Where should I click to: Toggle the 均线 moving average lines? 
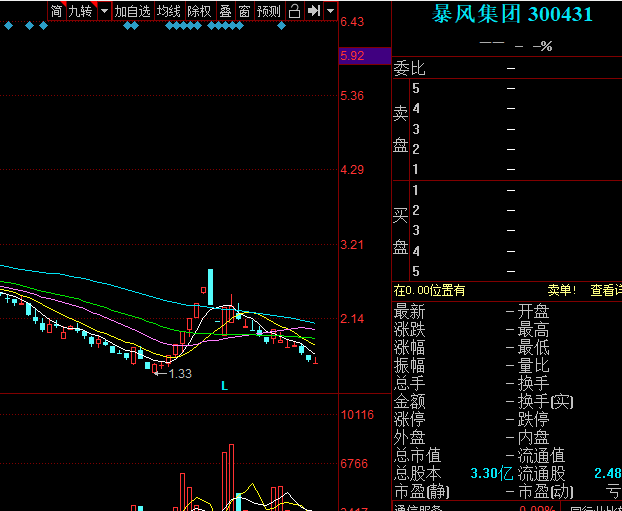[169, 11]
